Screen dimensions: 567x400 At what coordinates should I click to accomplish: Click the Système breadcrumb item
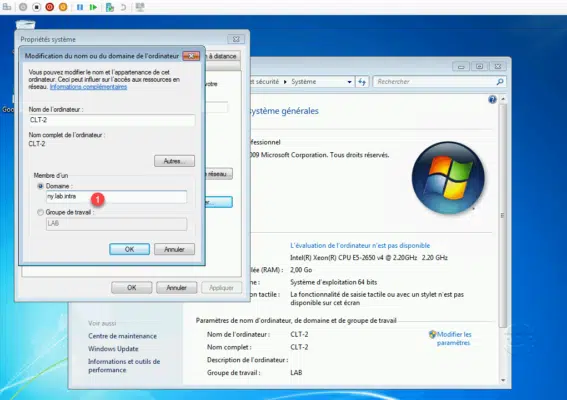303,82
